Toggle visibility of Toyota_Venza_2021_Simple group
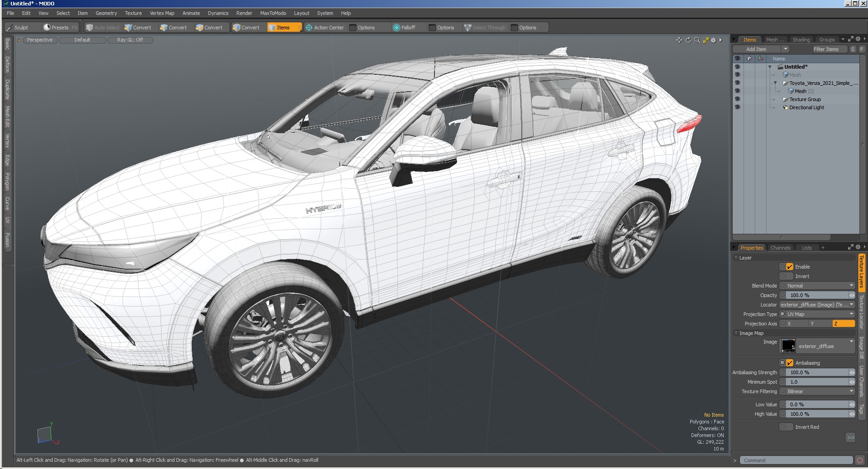868x469 pixels. (737, 83)
